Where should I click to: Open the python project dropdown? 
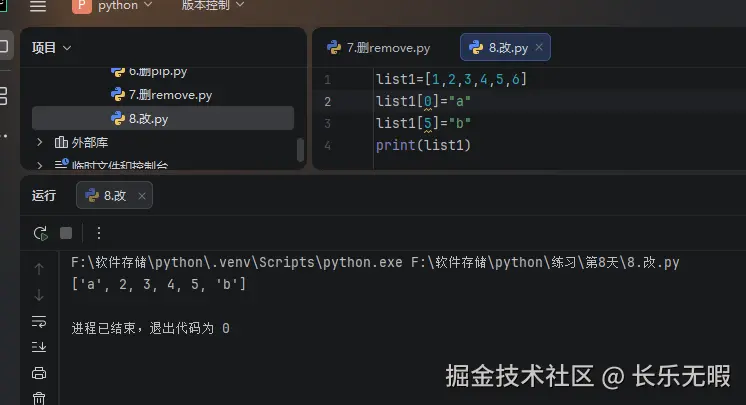coord(125,6)
